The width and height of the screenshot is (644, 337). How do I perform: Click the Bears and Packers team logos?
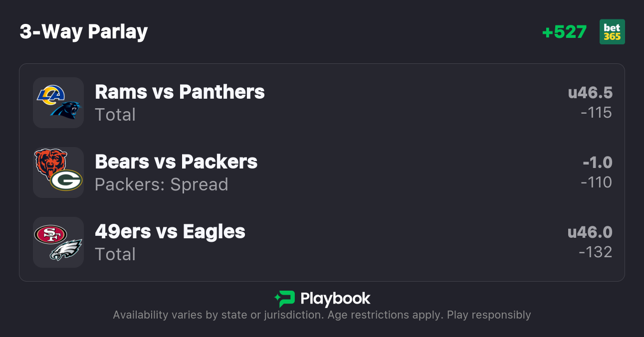pos(58,172)
